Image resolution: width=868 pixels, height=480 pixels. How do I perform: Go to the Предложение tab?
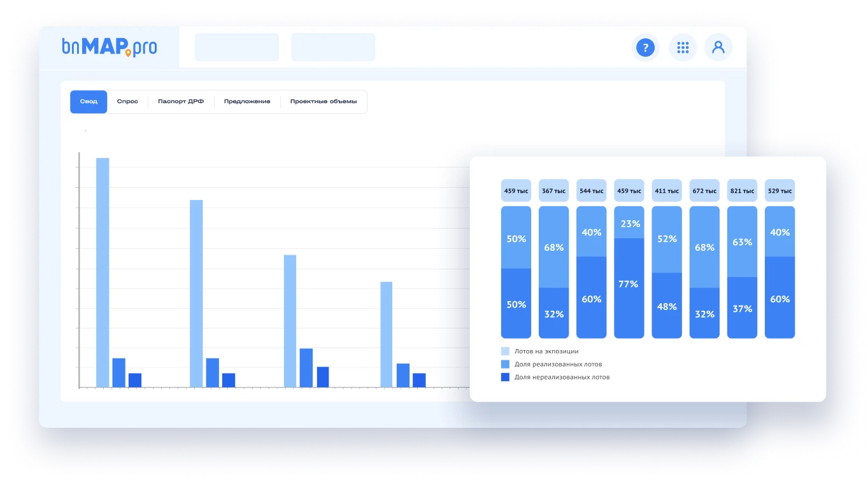[x=247, y=102]
